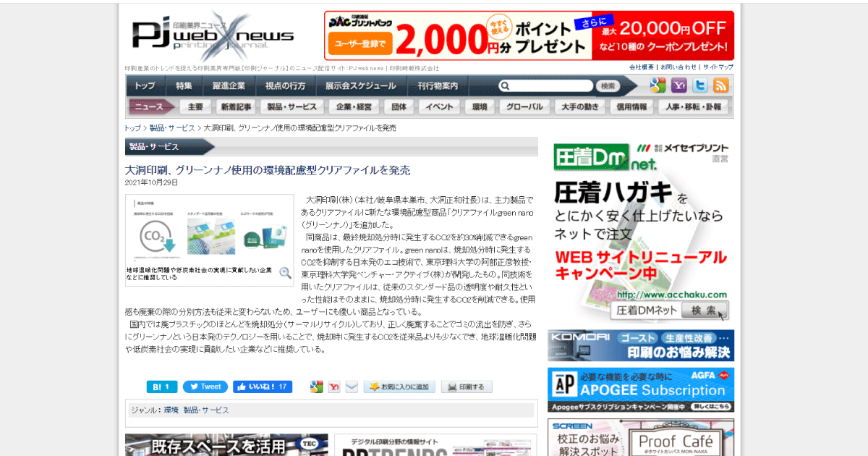Like the article with いいね! button
The width and height of the screenshot is (868, 456).
tap(262, 387)
